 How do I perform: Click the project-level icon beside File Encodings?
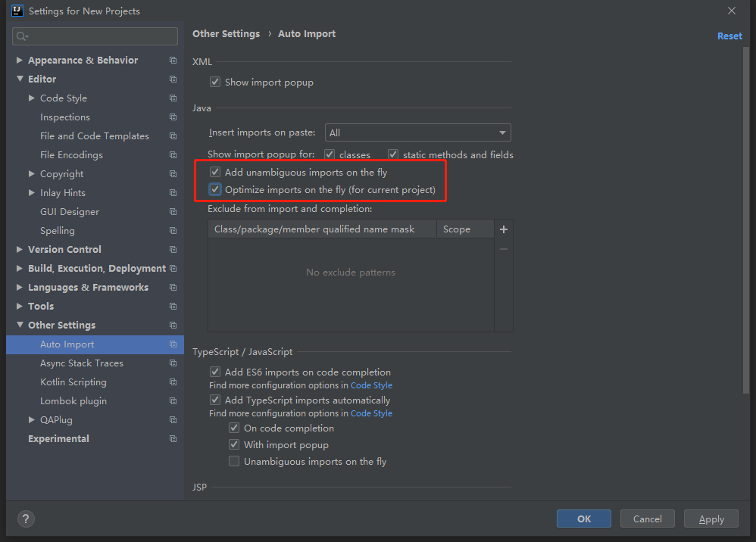click(173, 155)
